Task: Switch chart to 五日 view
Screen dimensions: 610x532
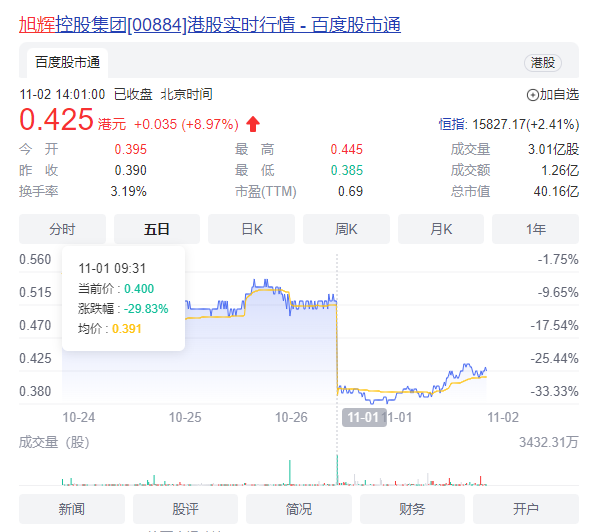Action: (x=157, y=229)
